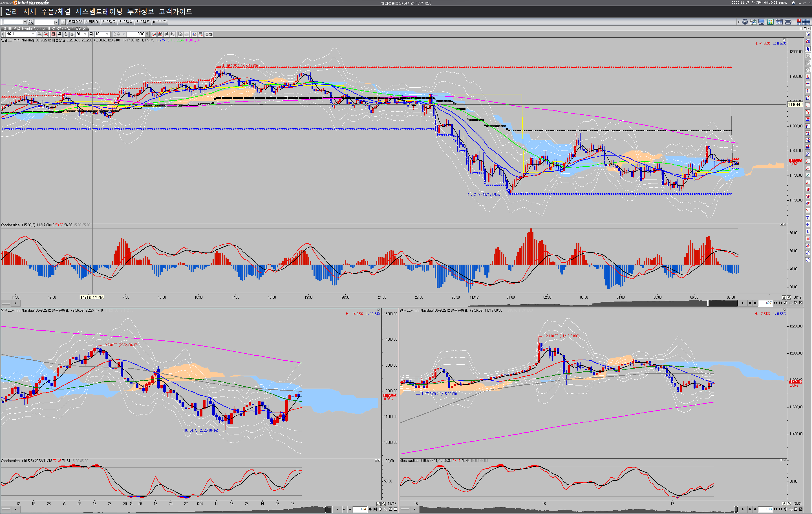Expand the NQ.1 symbol dropdown

(x=33, y=34)
